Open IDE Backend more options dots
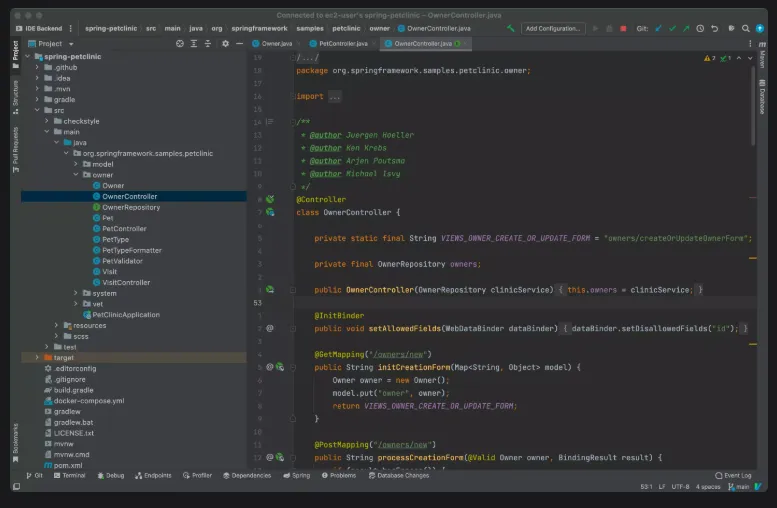The width and height of the screenshot is (777, 508). [70, 29]
